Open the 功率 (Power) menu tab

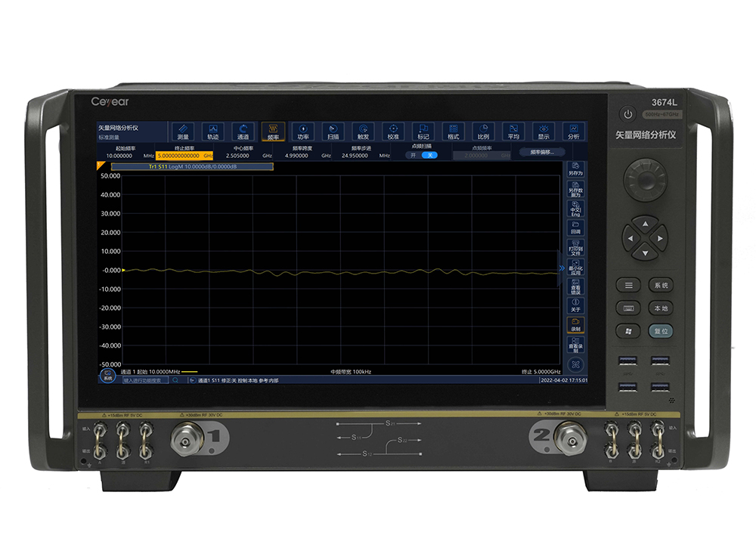(x=302, y=132)
